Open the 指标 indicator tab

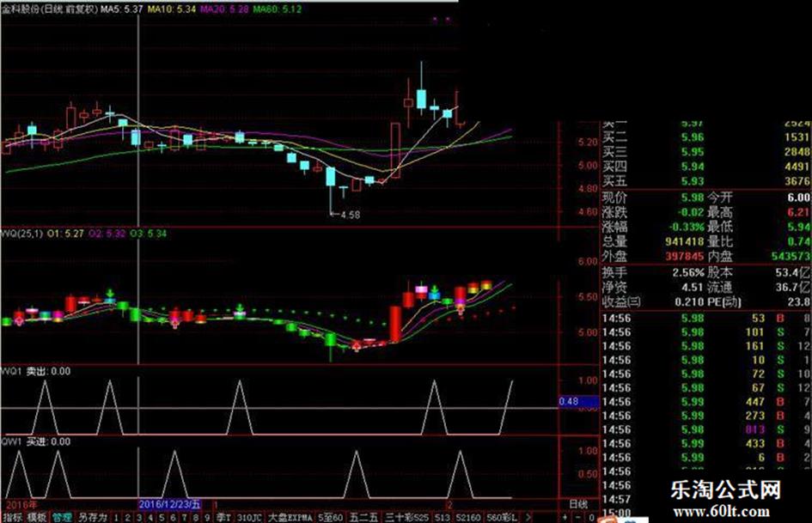tap(12, 517)
